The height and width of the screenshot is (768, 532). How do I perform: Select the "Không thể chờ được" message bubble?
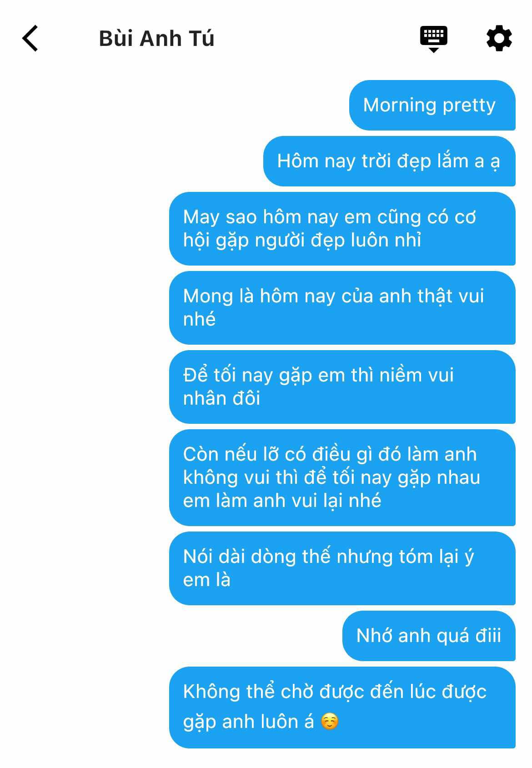342,708
